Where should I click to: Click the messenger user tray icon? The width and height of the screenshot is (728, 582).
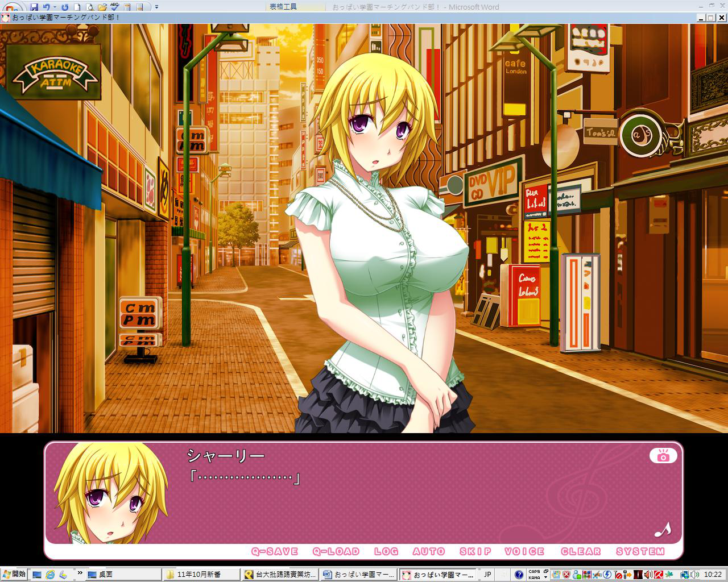coord(577,575)
